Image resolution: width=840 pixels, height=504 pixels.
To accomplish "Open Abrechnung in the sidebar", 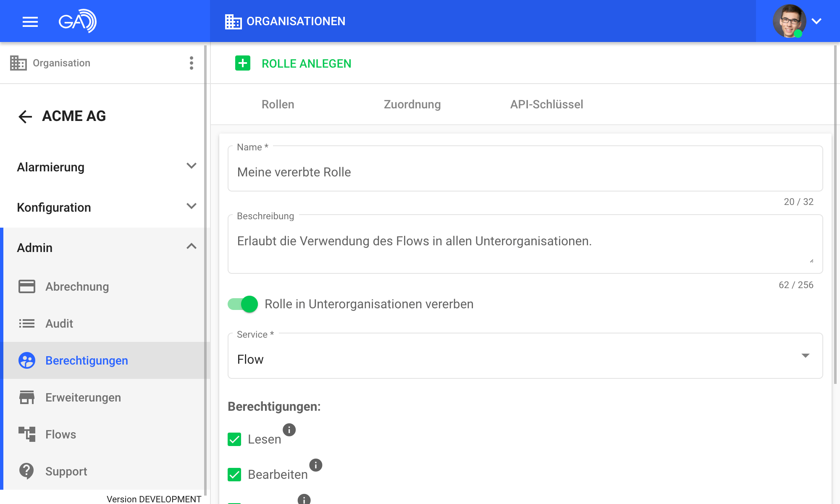I will click(77, 286).
